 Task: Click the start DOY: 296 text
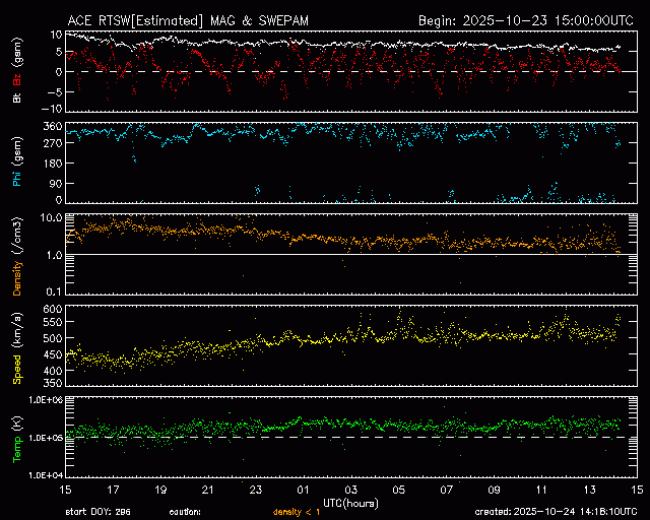98,510
